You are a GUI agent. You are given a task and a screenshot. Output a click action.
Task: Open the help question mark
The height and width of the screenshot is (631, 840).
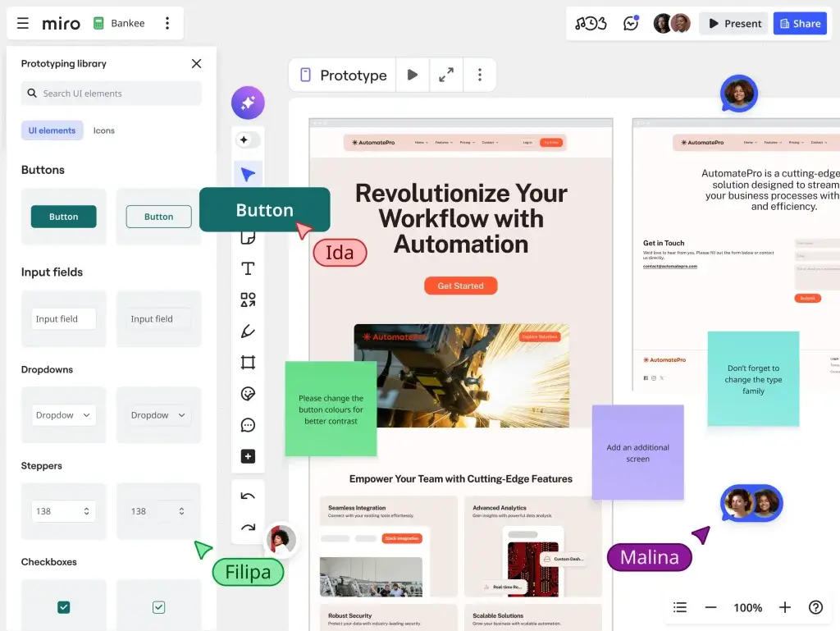[815, 607]
